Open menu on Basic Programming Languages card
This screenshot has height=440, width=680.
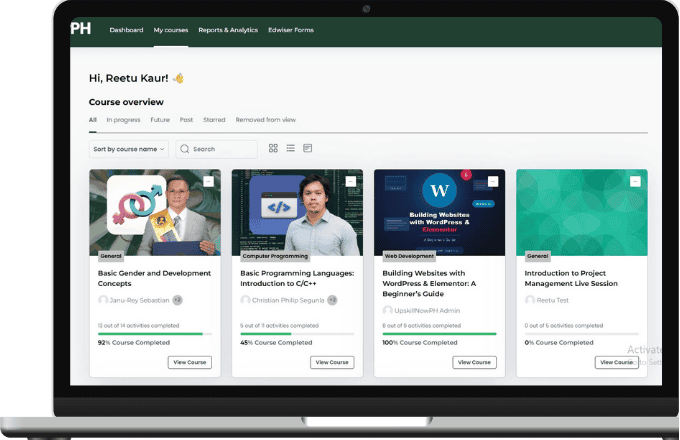(x=351, y=181)
